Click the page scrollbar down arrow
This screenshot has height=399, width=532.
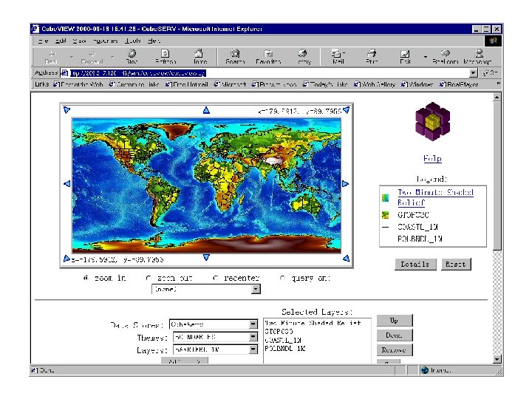497,359
